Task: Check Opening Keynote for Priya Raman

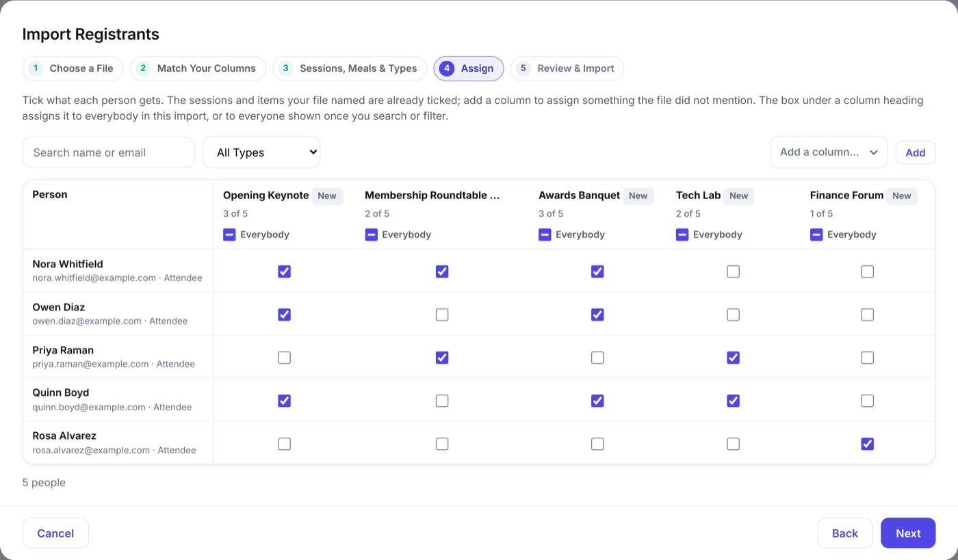Action: tap(284, 358)
